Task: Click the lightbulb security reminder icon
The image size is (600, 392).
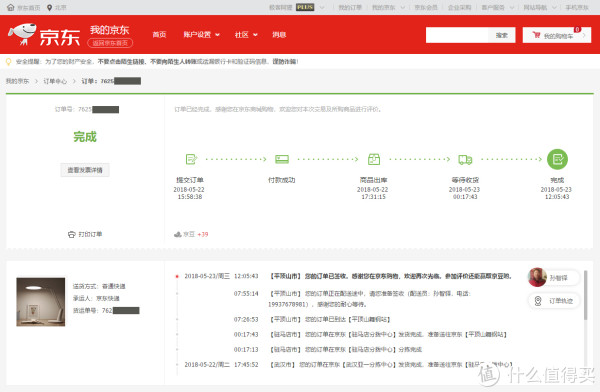Action: 8,62
